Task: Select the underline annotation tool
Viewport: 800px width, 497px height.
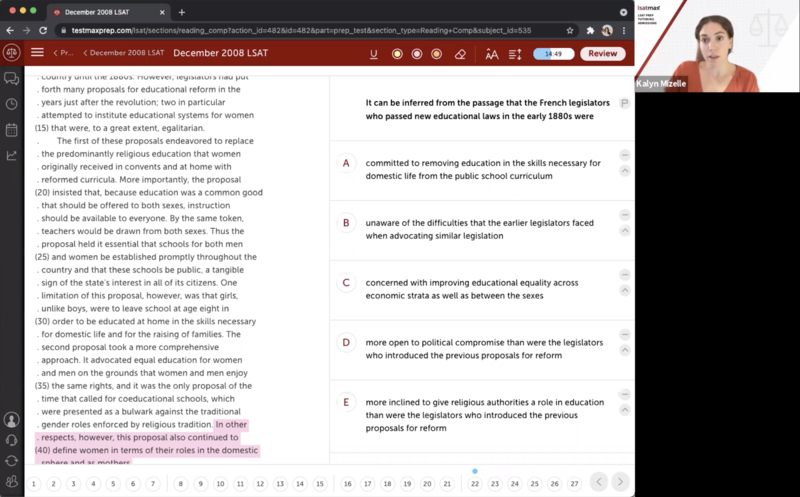Action: [373, 54]
